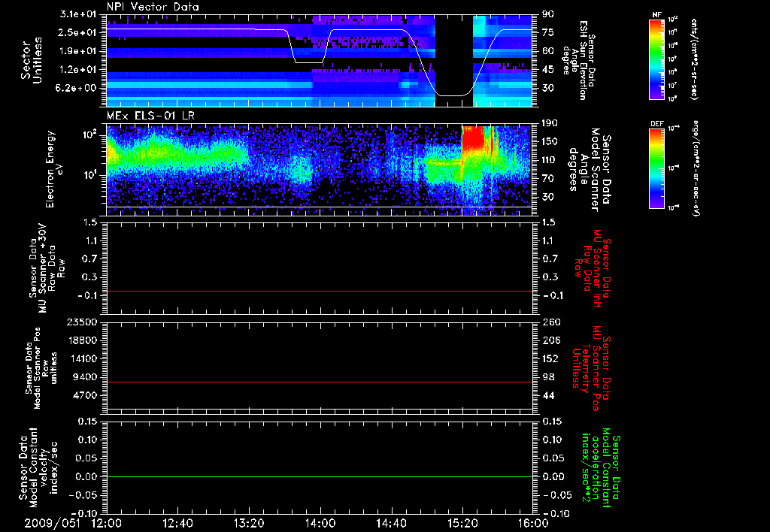The image size is (770, 532).
Task: Click the "44" telemetry tick label
Action: (548, 395)
